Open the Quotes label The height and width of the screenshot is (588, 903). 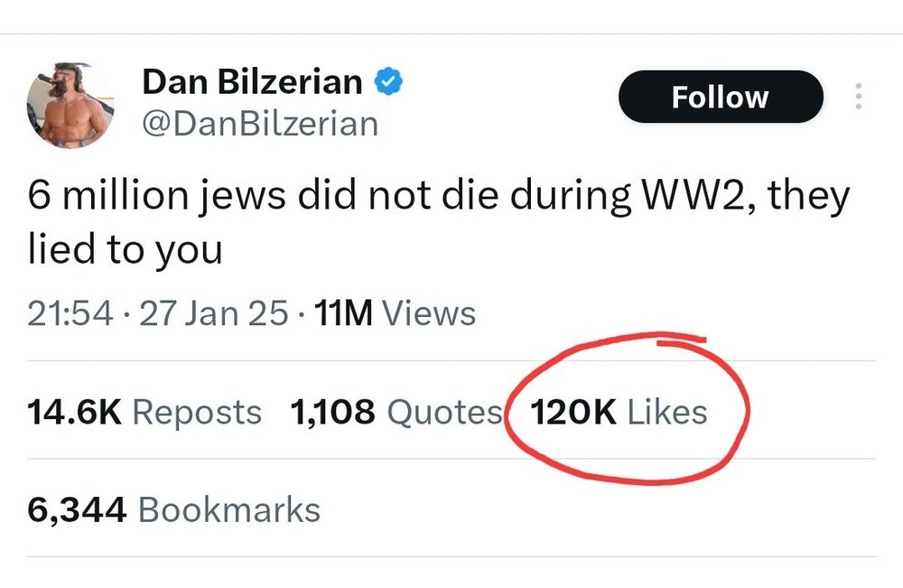444,412
